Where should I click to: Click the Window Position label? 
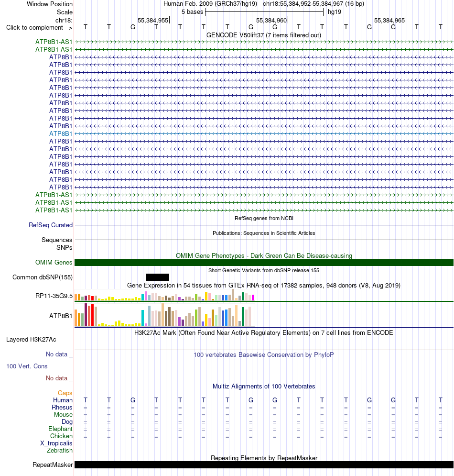tap(49, 4)
